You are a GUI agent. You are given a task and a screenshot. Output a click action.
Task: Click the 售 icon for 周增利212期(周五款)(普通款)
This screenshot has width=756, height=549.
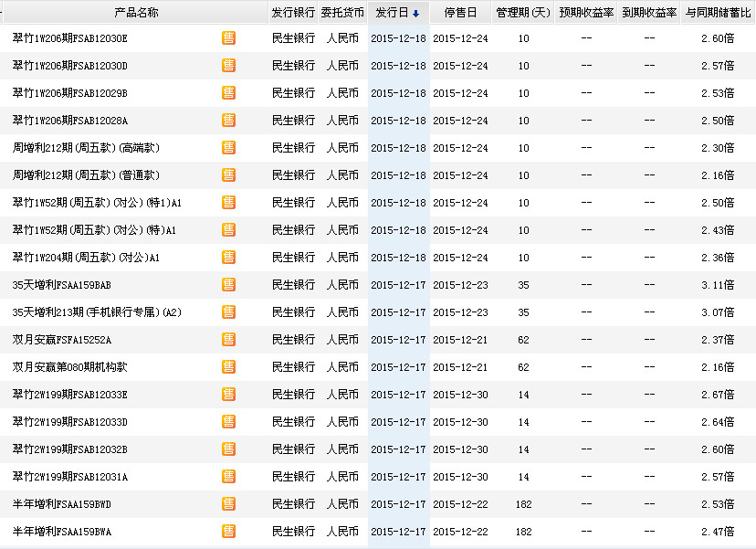(228, 175)
